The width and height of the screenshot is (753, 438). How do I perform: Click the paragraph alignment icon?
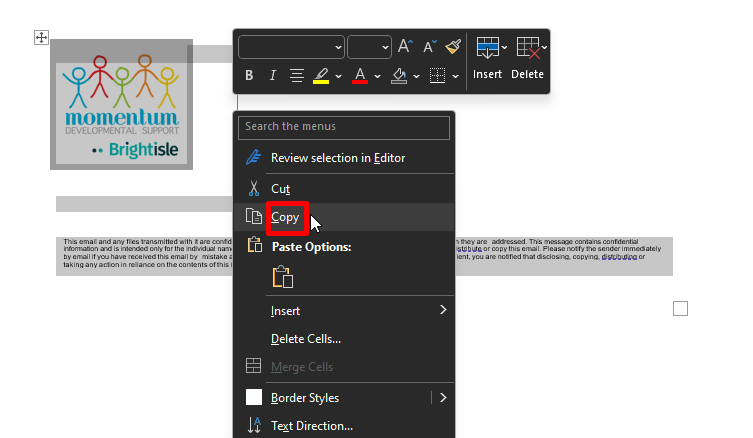[x=297, y=75]
